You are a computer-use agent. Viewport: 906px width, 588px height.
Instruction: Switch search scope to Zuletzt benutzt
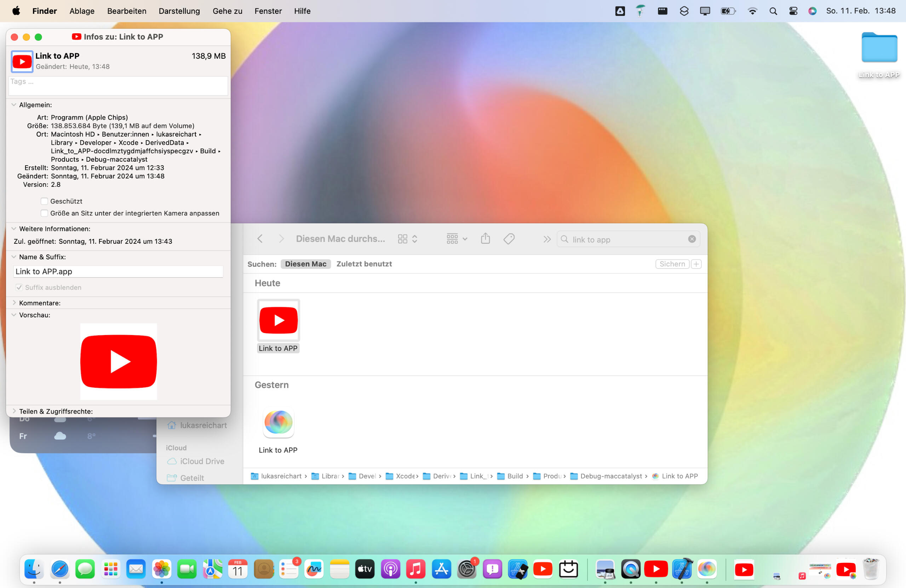[363, 264]
